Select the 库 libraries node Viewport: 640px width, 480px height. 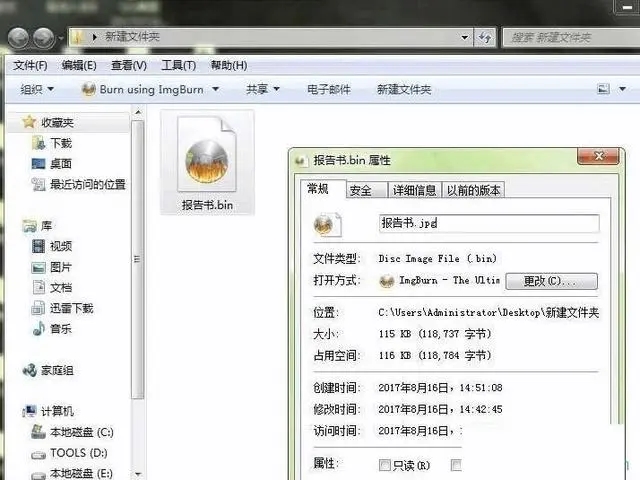click(38, 226)
